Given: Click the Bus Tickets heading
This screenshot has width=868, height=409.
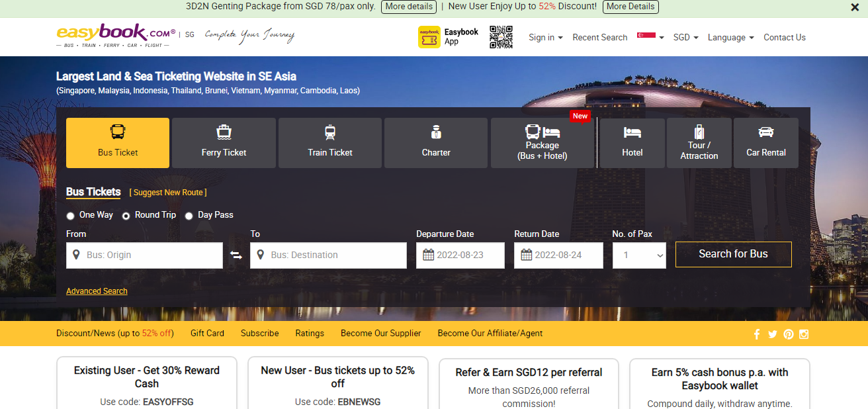Looking at the screenshot, I should pos(93,192).
